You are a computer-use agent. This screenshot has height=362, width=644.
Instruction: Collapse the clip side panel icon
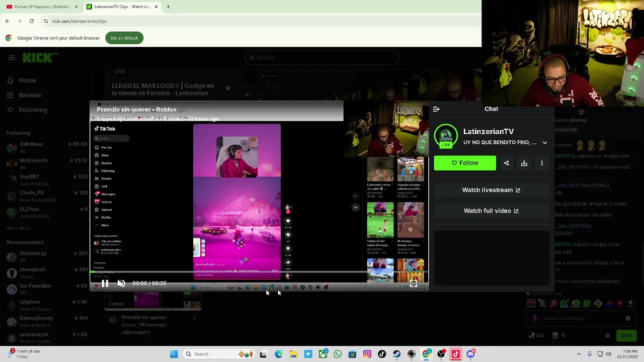[x=436, y=109]
